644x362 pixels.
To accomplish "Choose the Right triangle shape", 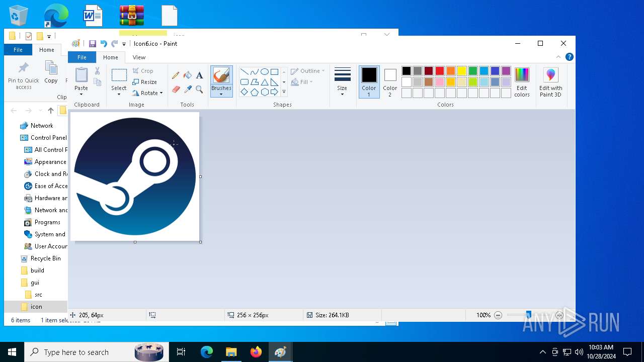I will click(274, 82).
